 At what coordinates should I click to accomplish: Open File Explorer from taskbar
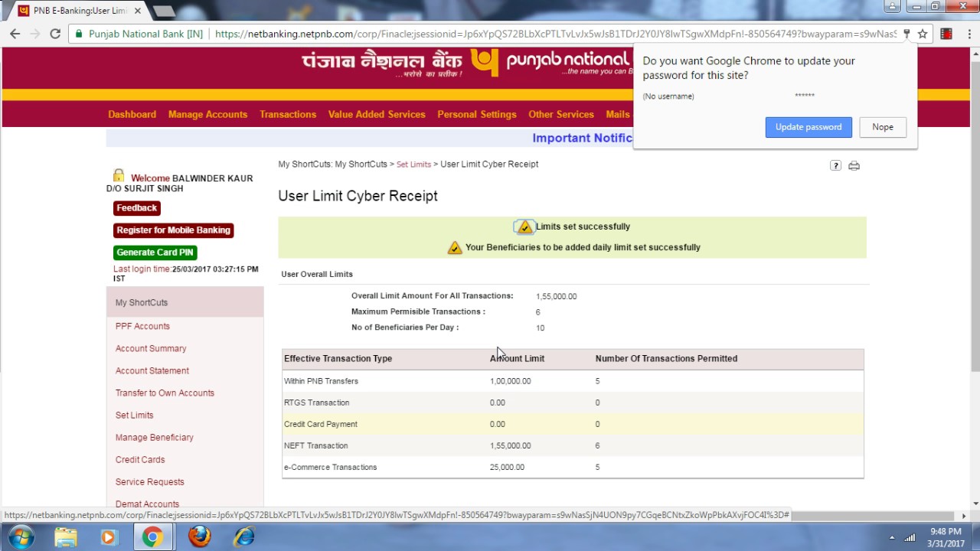[x=66, y=537]
